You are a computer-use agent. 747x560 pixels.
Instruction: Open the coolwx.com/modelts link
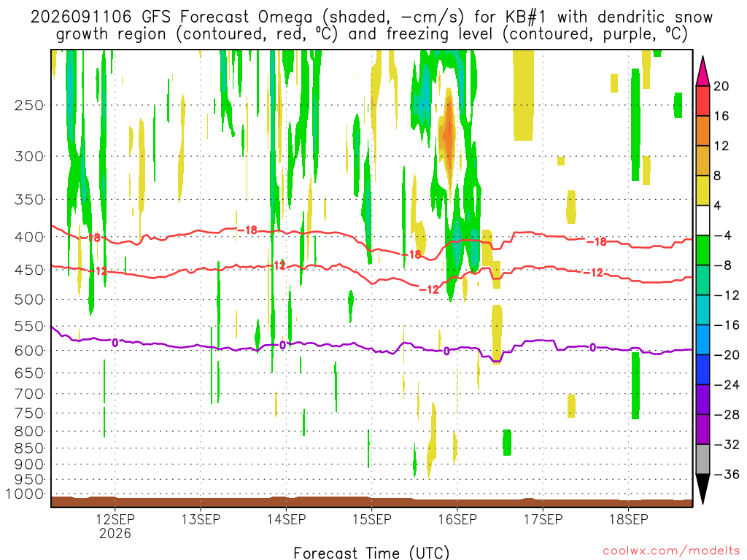click(x=671, y=551)
